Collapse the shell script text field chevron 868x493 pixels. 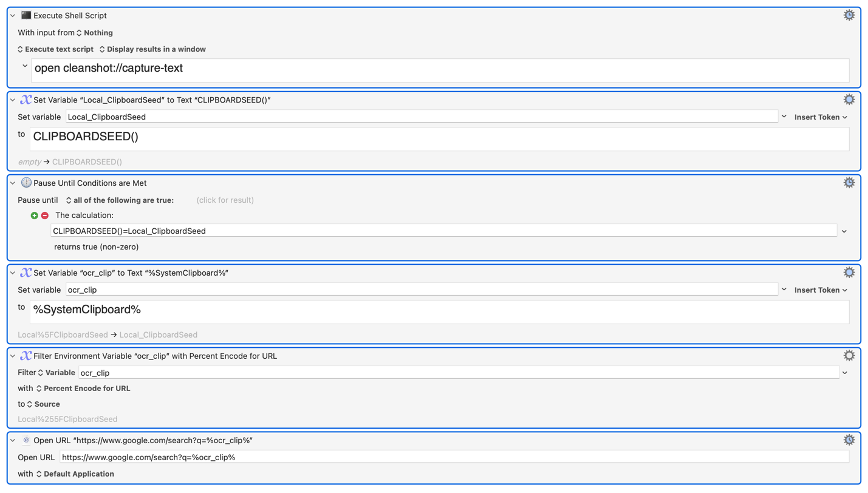(25, 66)
